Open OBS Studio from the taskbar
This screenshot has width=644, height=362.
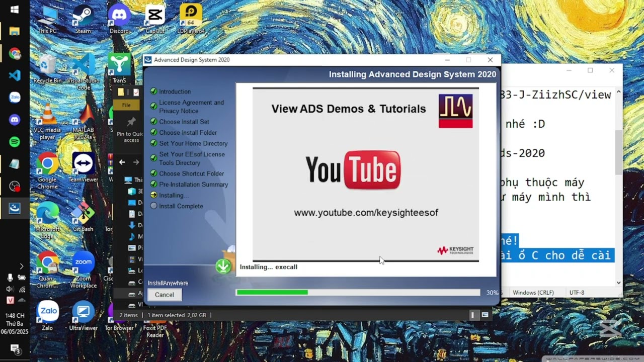[15, 186]
